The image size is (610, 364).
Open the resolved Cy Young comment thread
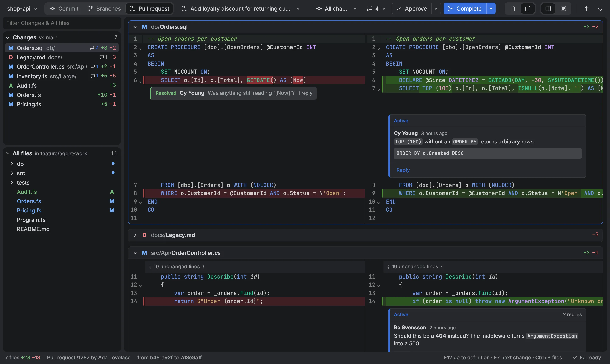(x=233, y=93)
